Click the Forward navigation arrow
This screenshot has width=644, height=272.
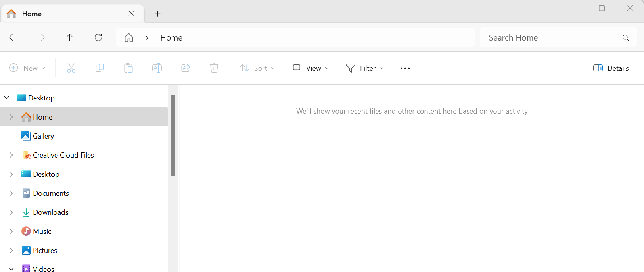click(x=41, y=37)
